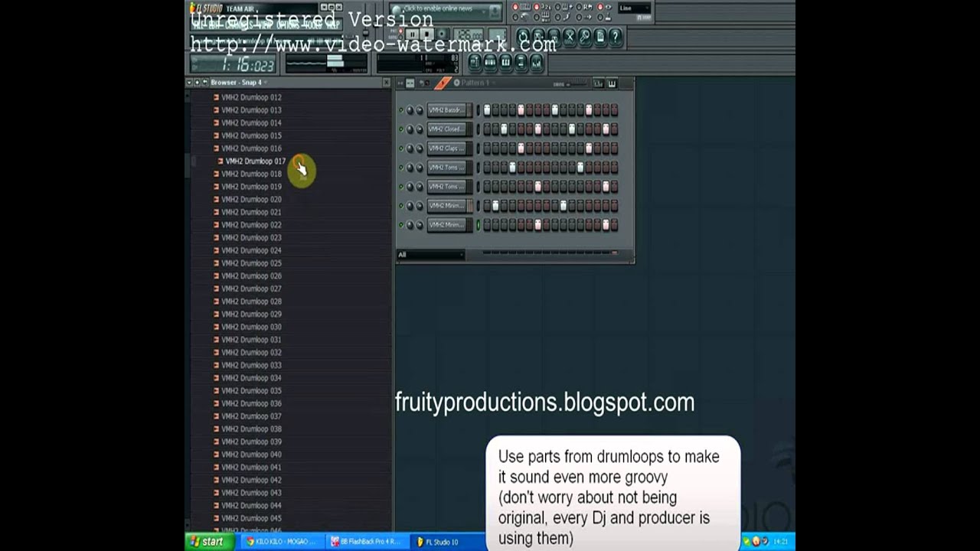Open the Windows start button
The height and width of the screenshot is (551, 980).
point(207,541)
